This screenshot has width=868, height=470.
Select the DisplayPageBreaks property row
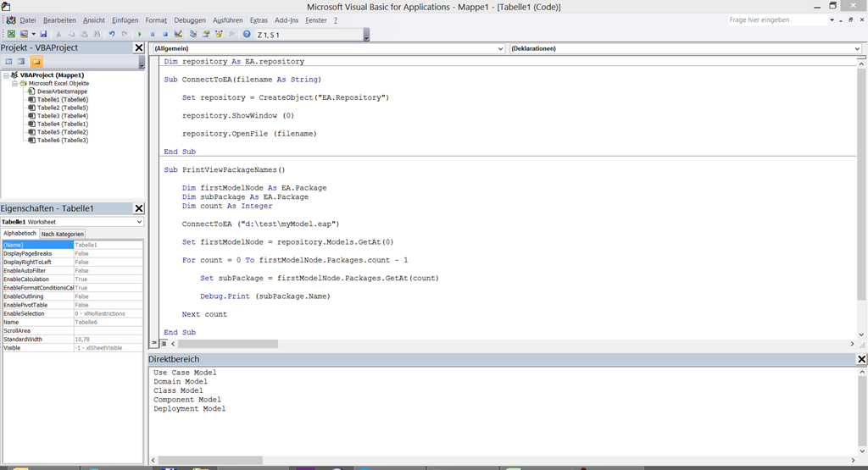73,254
